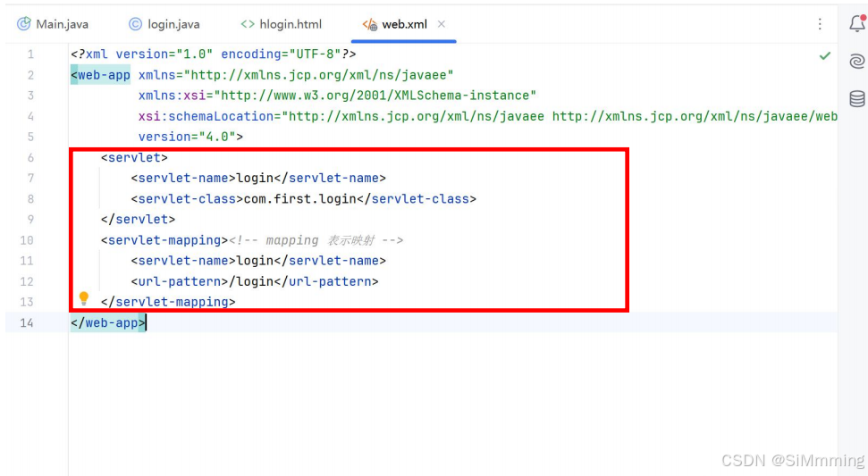Open the AI assistant spiral panel
The image size is (868, 476).
[x=857, y=61]
